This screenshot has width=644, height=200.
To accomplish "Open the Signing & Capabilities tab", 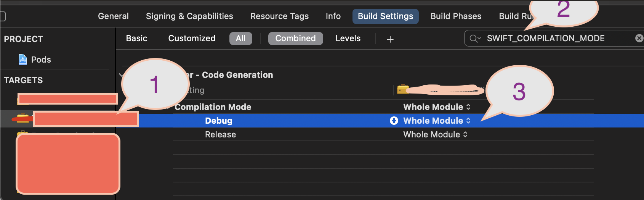I will [x=189, y=16].
